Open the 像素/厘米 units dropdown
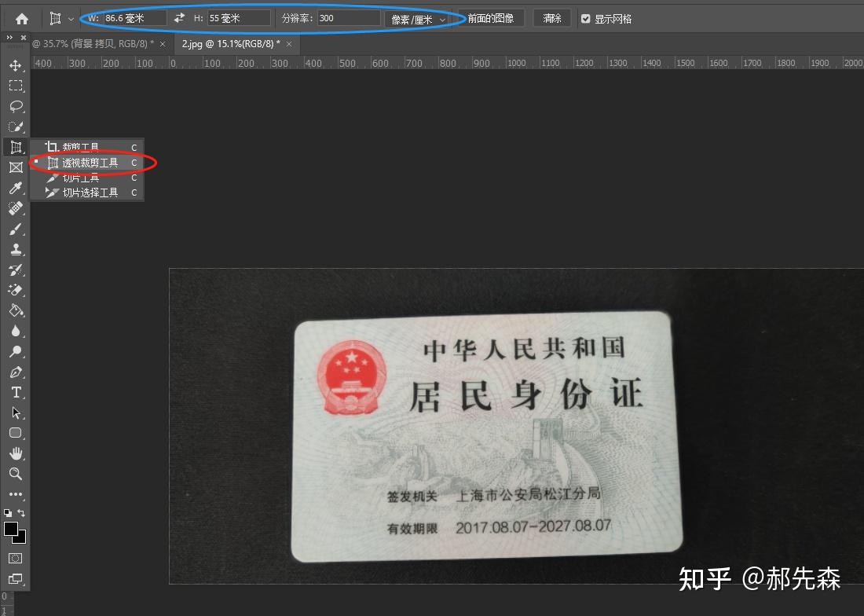 click(x=417, y=18)
